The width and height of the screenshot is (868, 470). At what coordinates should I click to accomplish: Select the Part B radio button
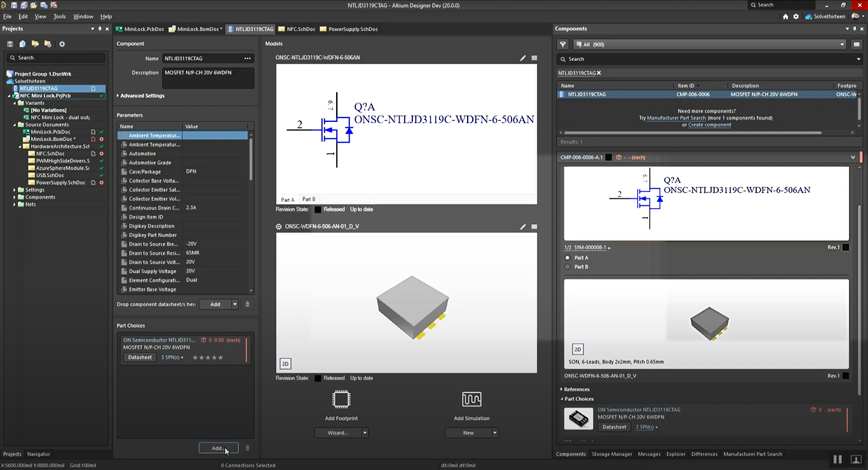568,267
